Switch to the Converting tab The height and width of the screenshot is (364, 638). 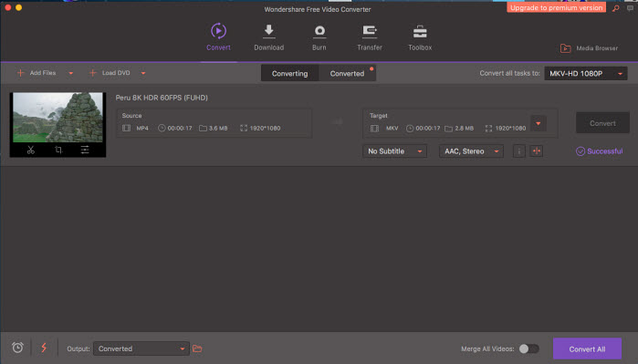pyautogui.click(x=289, y=73)
